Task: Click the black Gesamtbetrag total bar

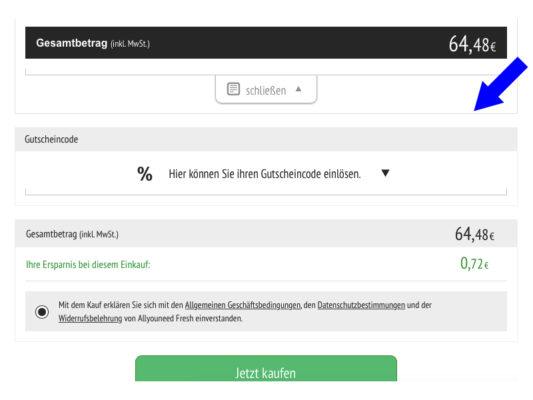Action: (266, 43)
